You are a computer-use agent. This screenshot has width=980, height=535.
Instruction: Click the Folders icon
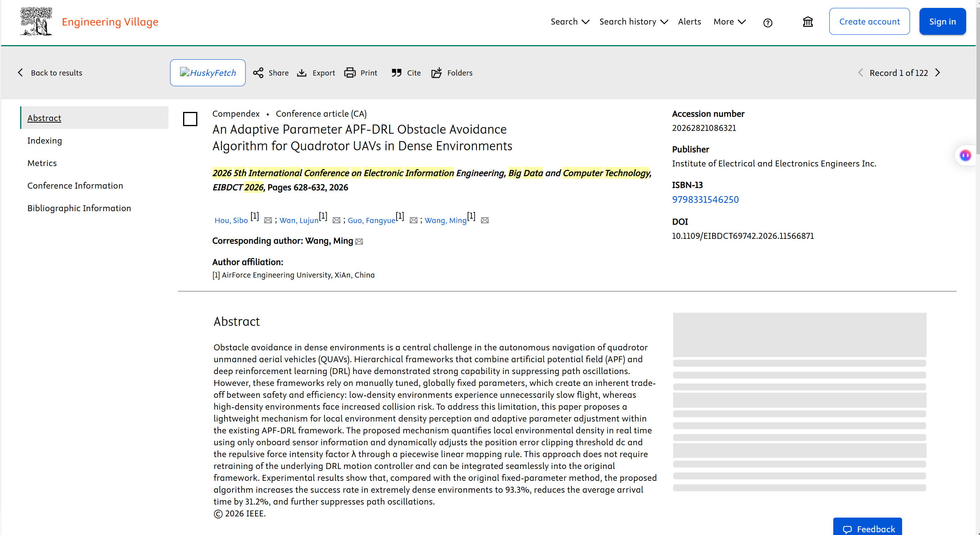click(x=436, y=73)
